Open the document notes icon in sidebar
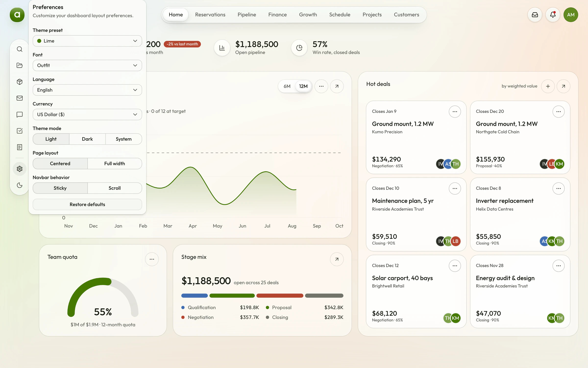Screen dimensions: 588x368 [x=20, y=147]
